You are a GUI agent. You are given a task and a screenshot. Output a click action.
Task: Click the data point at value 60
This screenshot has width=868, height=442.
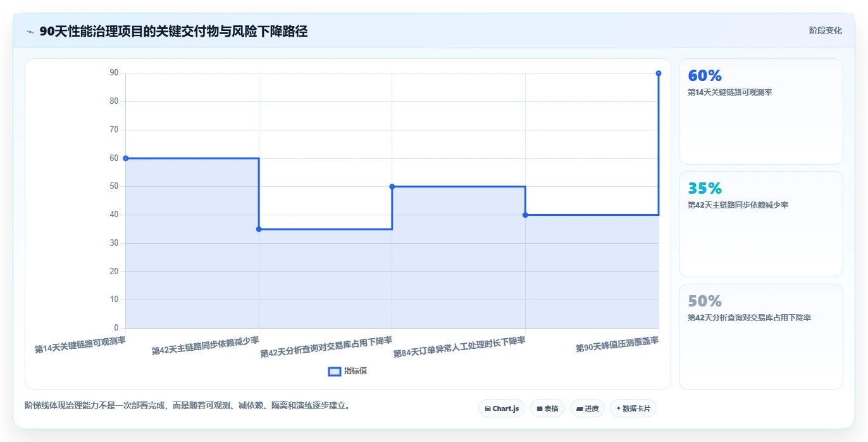click(x=125, y=158)
